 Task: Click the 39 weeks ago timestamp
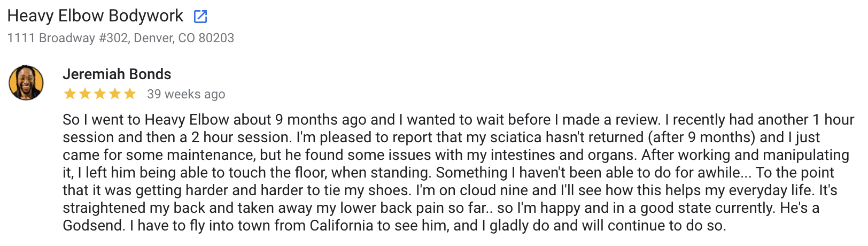coord(186,94)
